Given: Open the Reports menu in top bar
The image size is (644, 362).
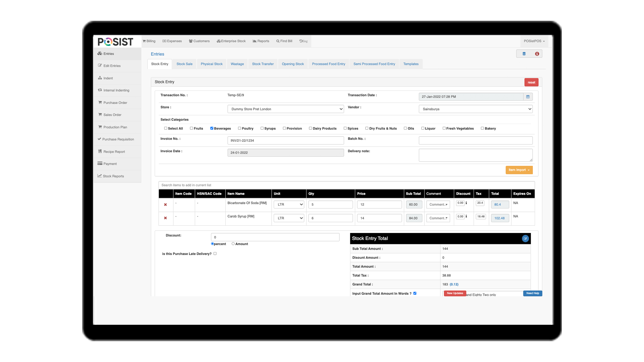Looking at the screenshot, I should click(261, 41).
